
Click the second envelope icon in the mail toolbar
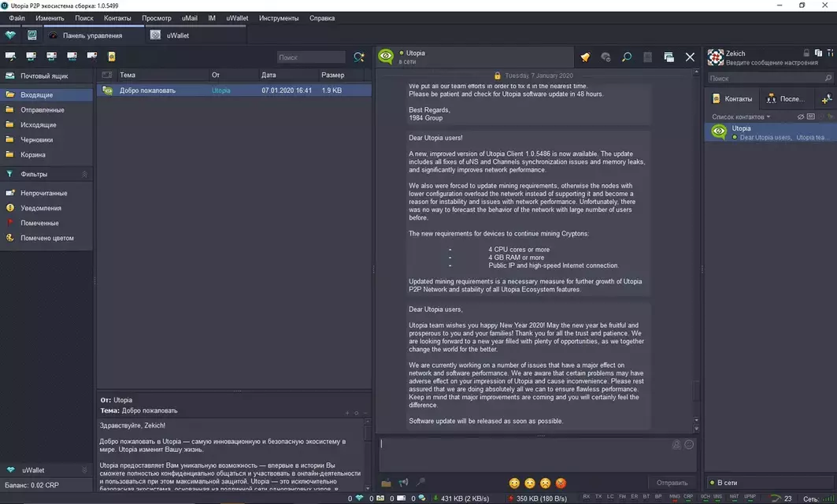click(31, 56)
